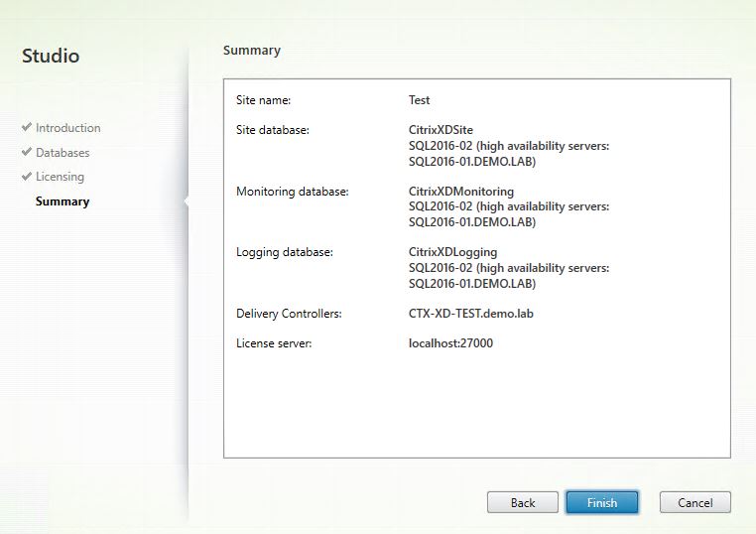The width and height of the screenshot is (756, 534).
Task: Go back with the Back button
Action: [x=523, y=502]
